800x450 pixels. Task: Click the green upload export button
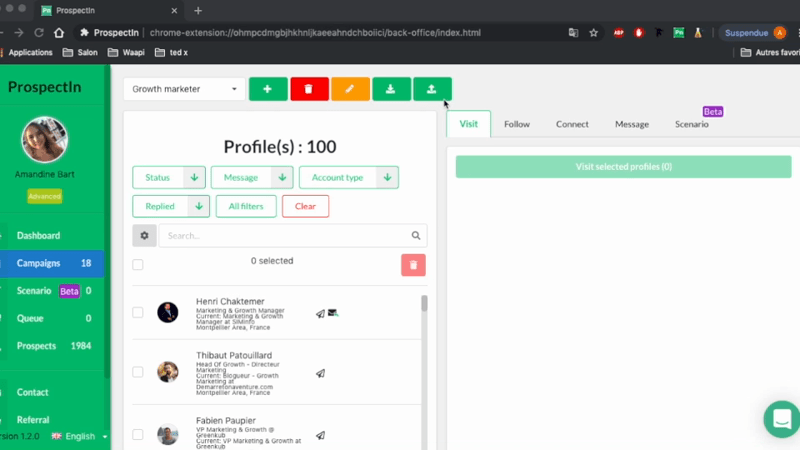coord(432,89)
